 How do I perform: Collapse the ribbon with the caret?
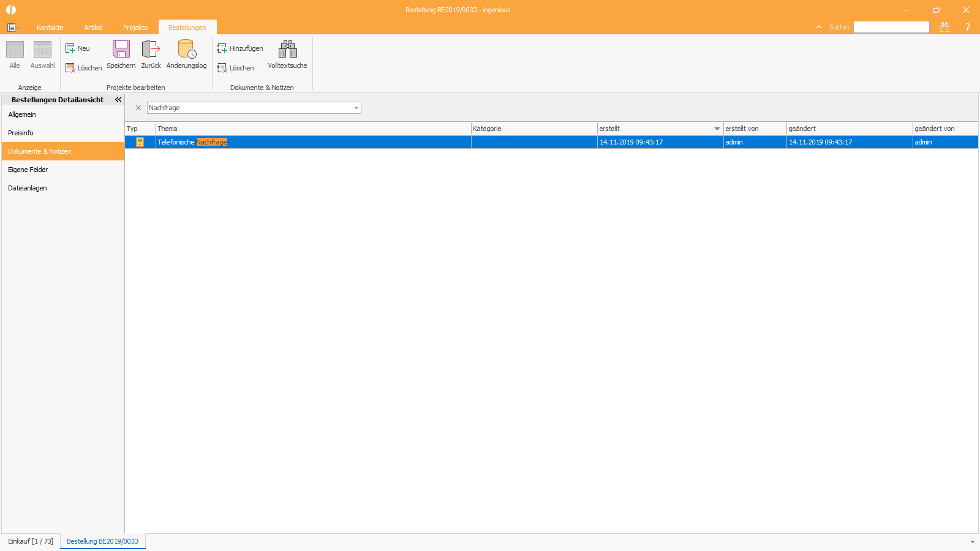819,27
